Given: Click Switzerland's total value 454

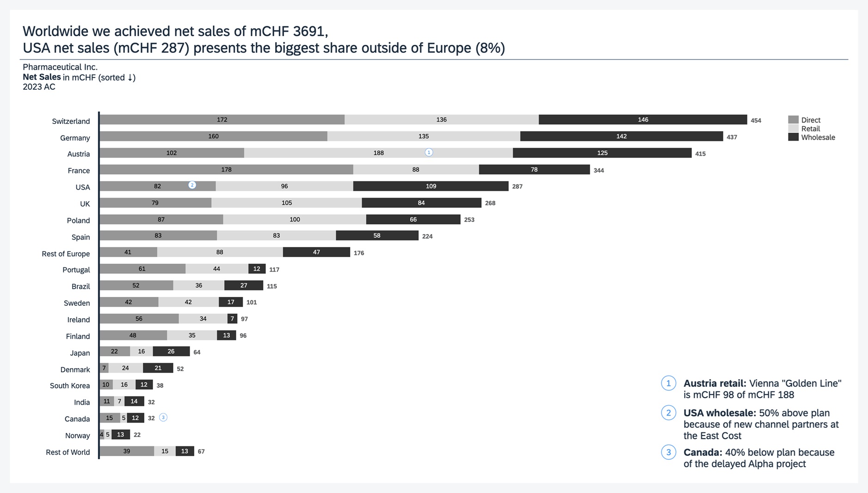Looking at the screenshot, I should 756,121.
